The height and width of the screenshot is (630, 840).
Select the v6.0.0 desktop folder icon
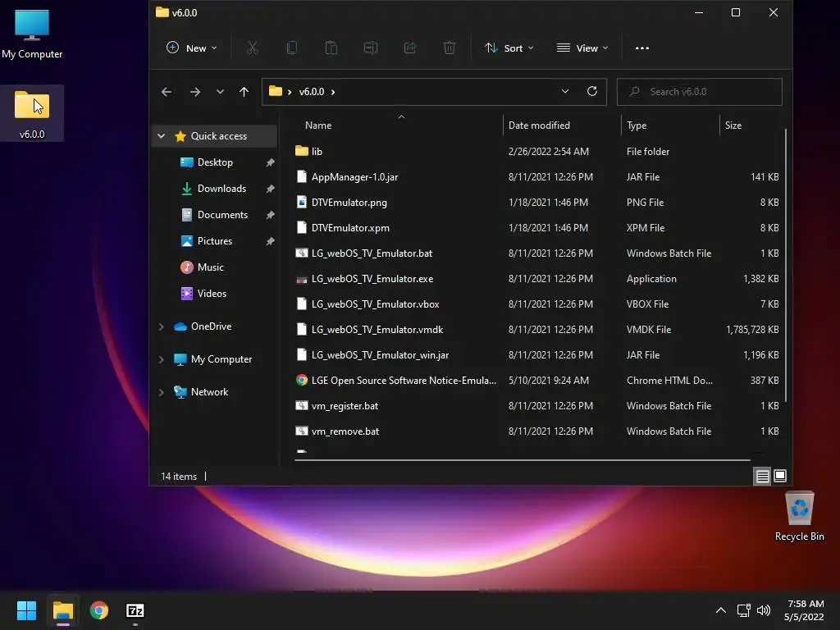[32, 113]
